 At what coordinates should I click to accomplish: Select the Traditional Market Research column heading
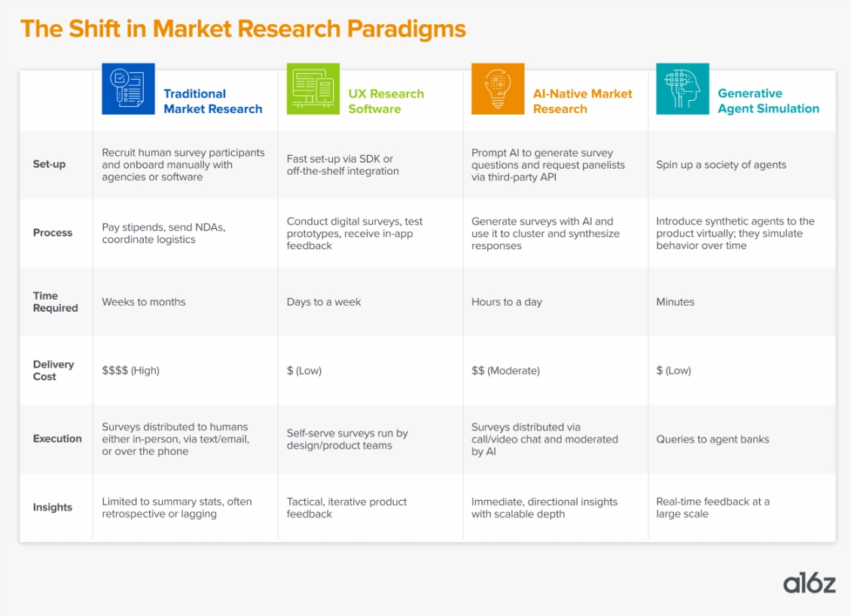point(212,101)
